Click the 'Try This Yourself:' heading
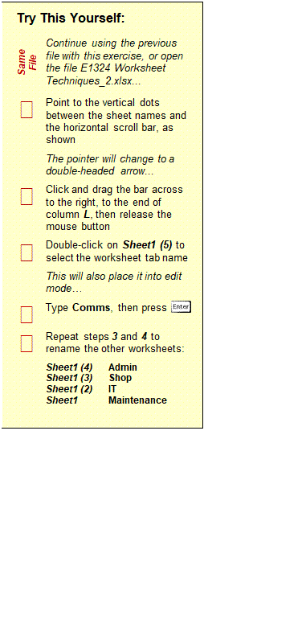Viewport: 306px width, 644px height. click(71, 18)
